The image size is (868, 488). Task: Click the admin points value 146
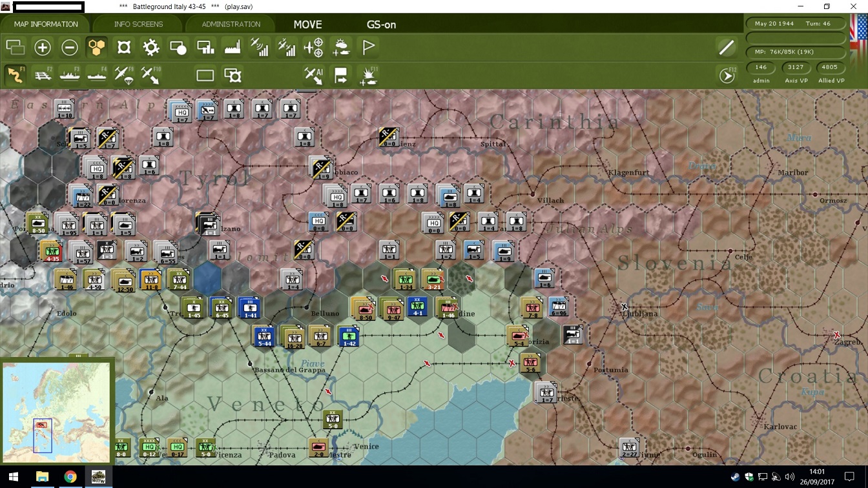coord(761,67)
